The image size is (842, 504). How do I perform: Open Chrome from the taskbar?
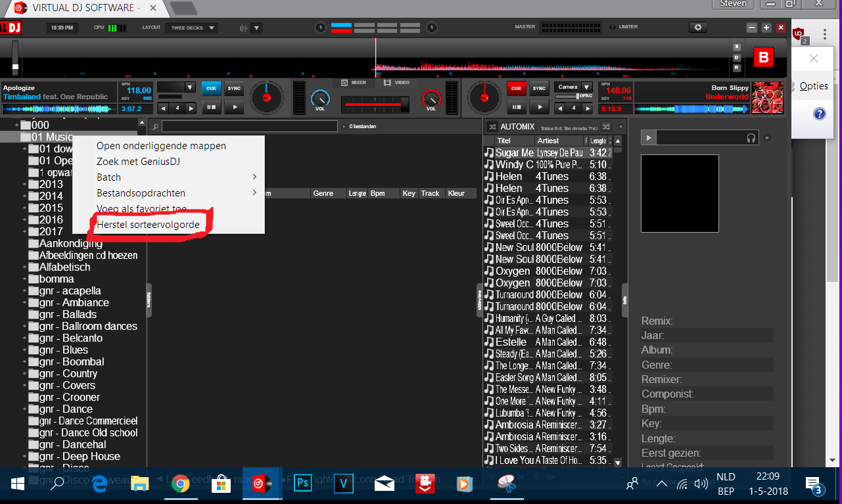pos(181,484)
